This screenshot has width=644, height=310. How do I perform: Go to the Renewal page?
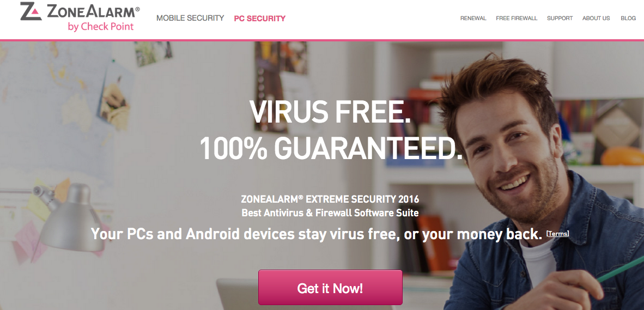[473, 19]
